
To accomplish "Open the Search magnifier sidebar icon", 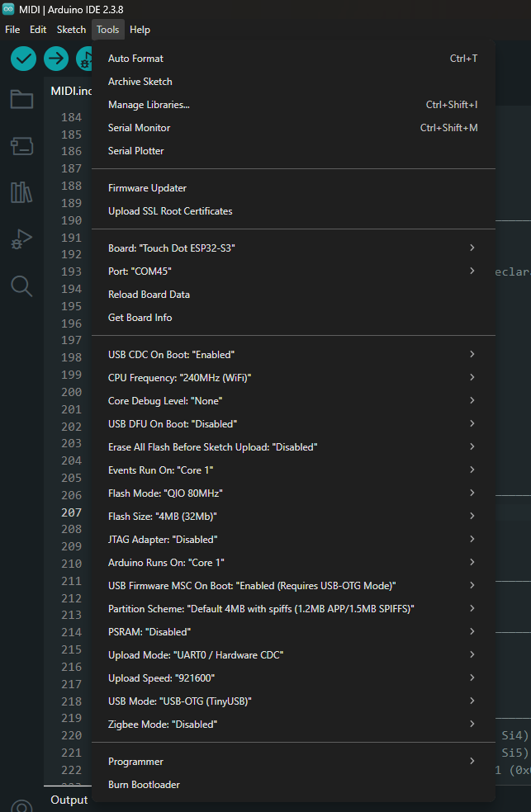I will pos(21,286).
